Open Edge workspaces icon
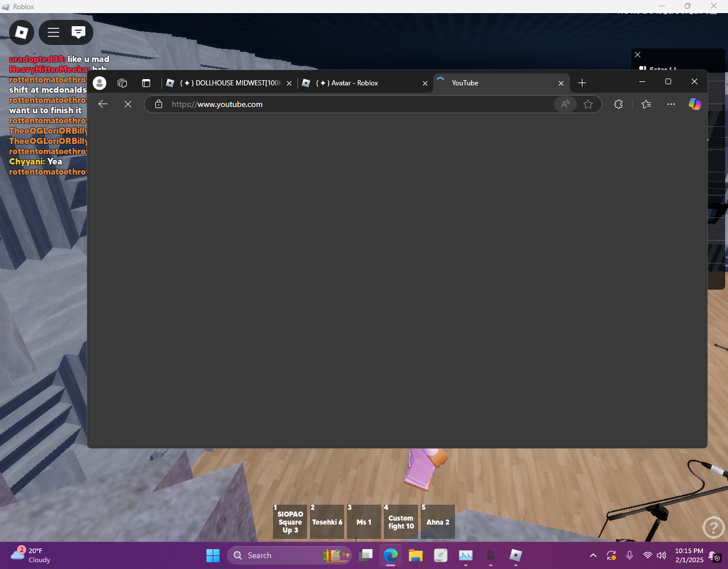728x569 pixels. pyautogui.click(x=122, y=83)
